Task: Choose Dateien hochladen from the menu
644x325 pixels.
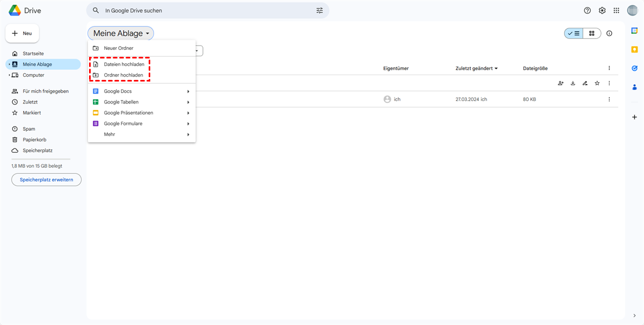Action: (142, 64)
